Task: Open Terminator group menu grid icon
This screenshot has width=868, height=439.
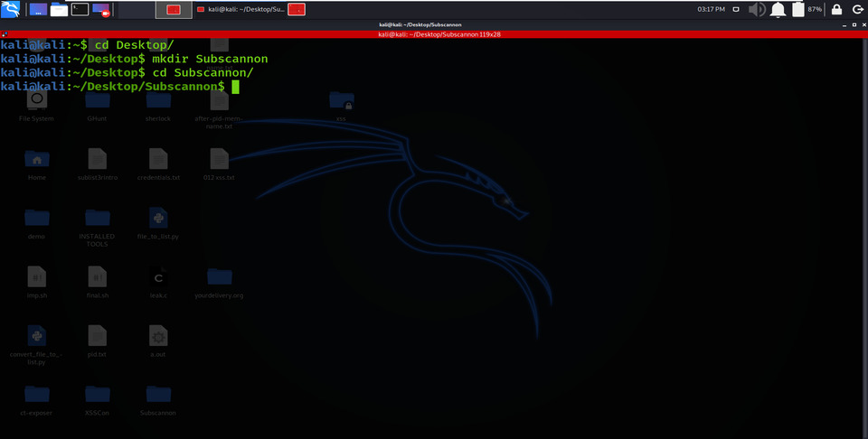Action: pyautogui.click(x=5, y=34)
